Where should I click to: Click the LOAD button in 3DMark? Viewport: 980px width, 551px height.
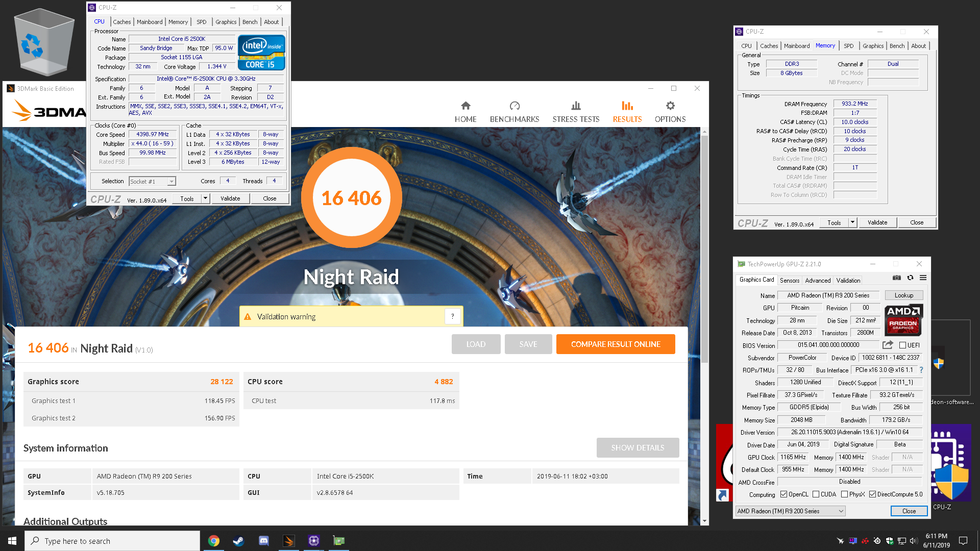(476, 344)
